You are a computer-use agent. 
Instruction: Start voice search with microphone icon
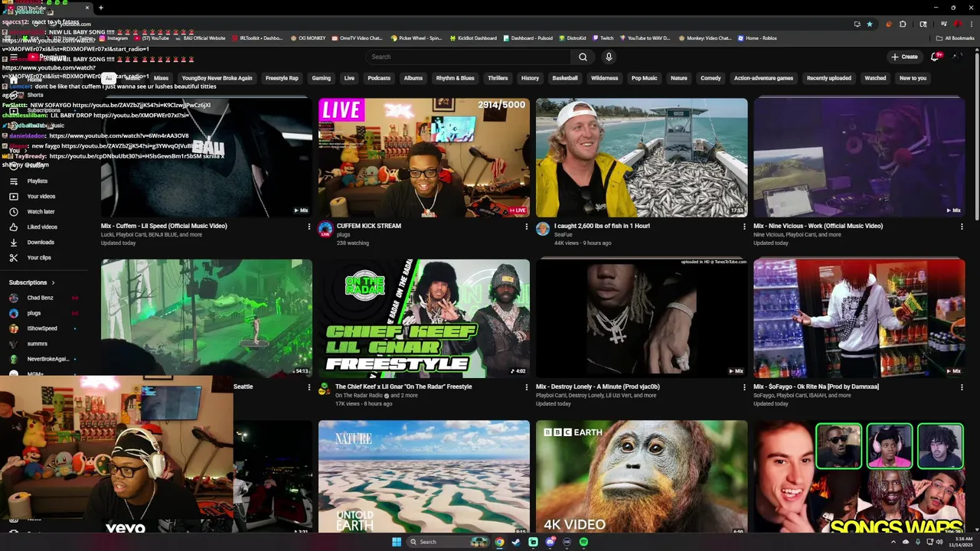[609, 57]
